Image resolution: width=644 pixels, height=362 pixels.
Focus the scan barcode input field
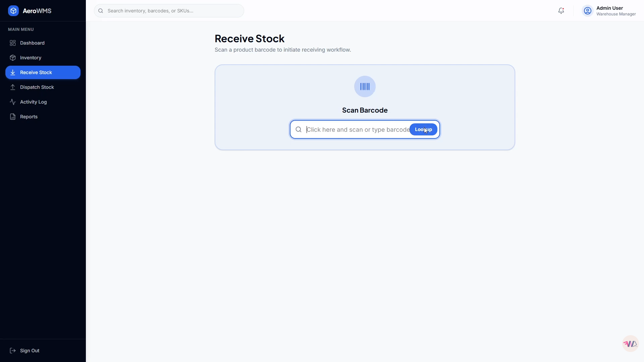click(358, 129)
